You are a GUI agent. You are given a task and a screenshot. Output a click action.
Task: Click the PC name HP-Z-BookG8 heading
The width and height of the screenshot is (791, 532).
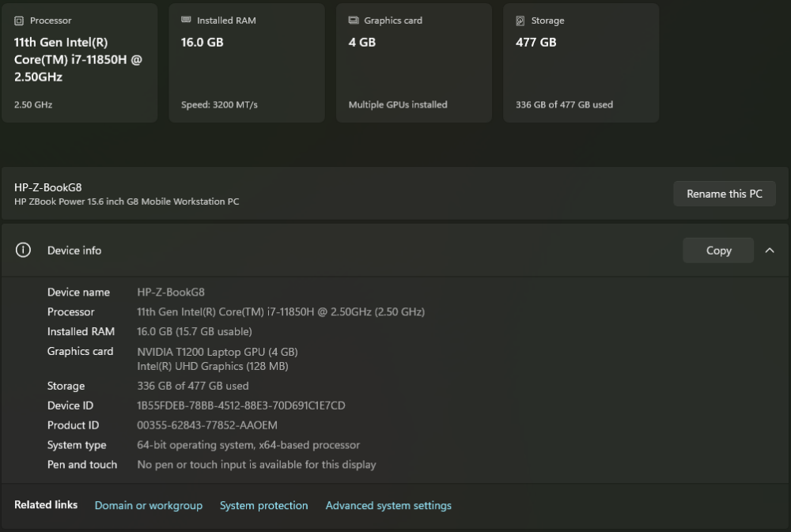tap(48, 187)
